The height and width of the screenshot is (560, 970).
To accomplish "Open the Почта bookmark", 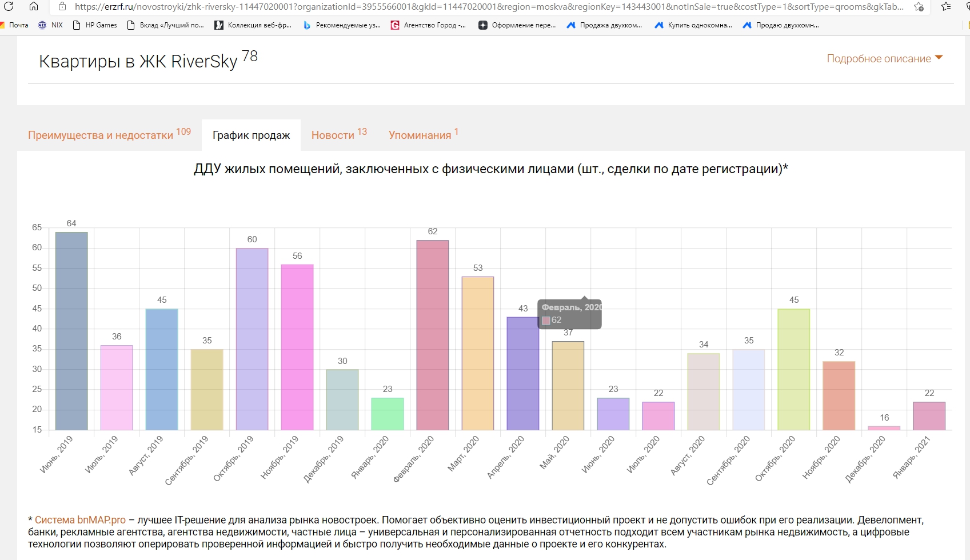I will click(x=15, y=25).
